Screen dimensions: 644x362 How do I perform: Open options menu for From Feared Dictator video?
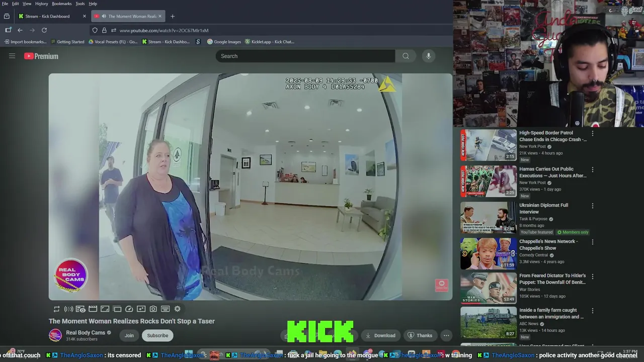coord(593,276)
